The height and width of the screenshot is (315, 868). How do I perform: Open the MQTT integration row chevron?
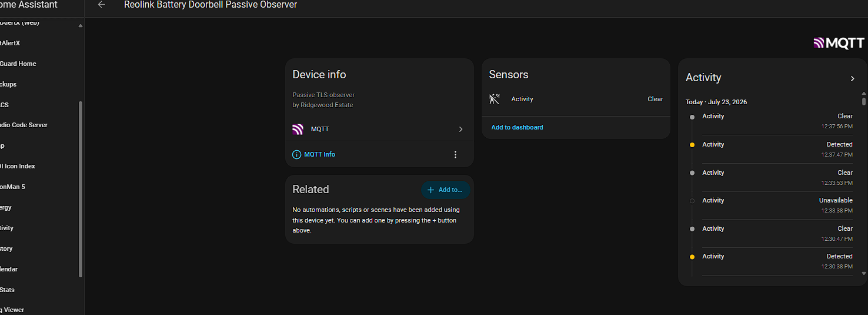460,129
